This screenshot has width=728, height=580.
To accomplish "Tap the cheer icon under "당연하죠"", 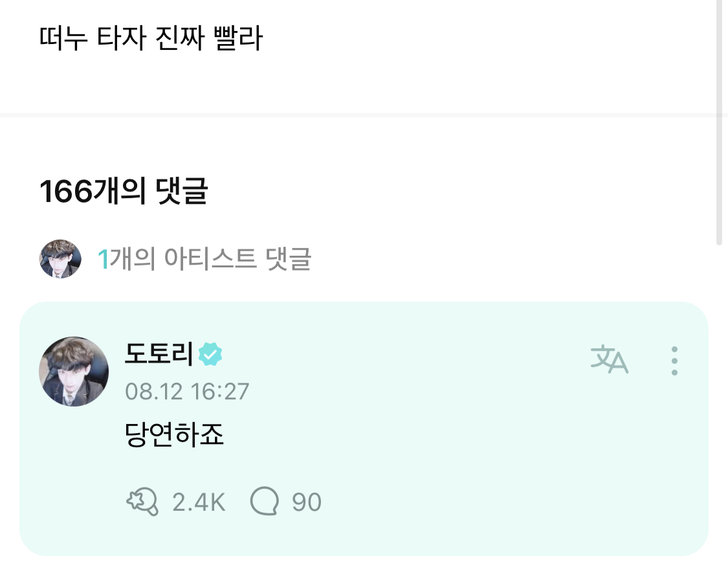I will 142,502.
